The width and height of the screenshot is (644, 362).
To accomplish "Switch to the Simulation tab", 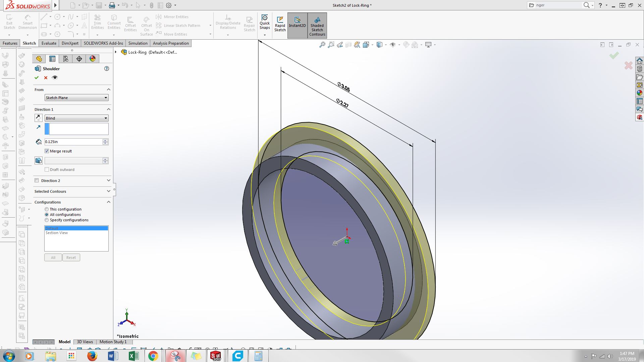I will tap(138, 43).
